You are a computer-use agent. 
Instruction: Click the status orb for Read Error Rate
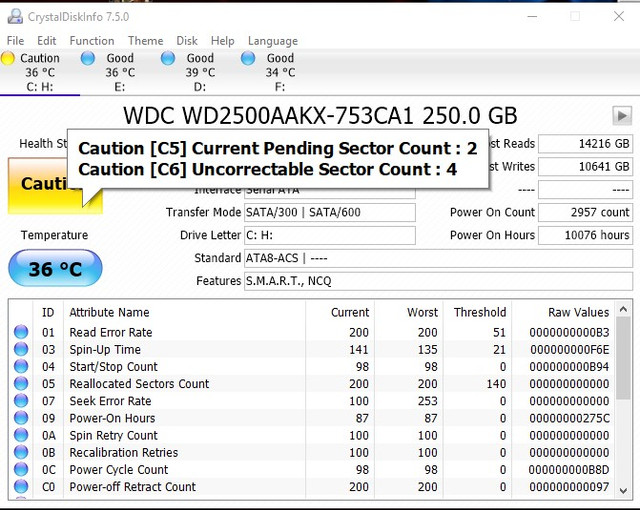tap(21, 332)
